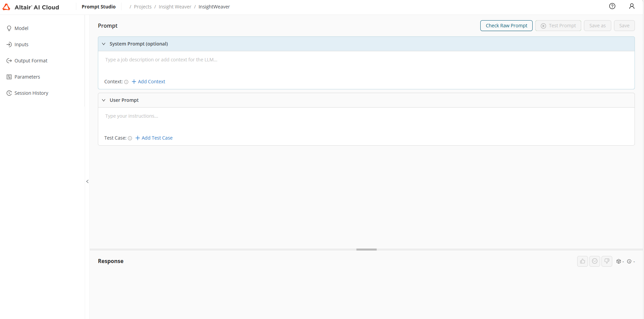Open the Model section in the sidebar

point(21,28)
